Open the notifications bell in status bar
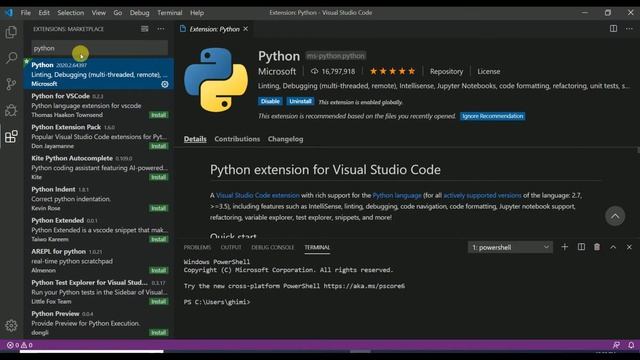 tap(631, 345)
